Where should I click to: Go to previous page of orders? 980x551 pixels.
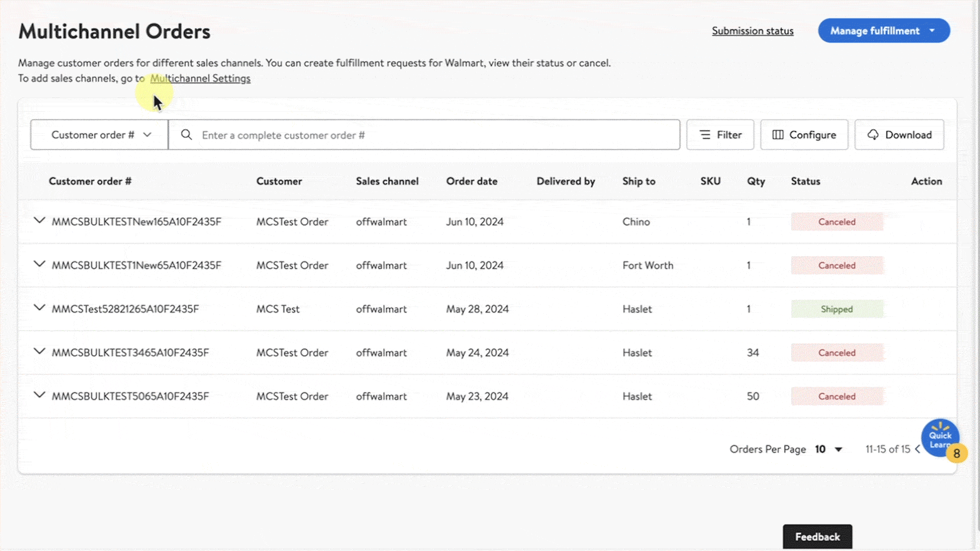[x=918, y=449]
